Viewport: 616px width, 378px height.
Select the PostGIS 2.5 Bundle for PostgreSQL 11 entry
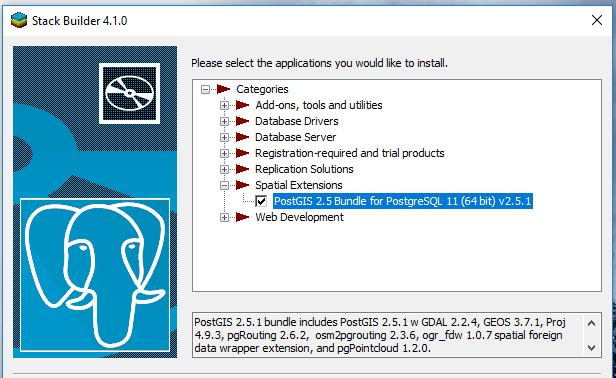403,201
